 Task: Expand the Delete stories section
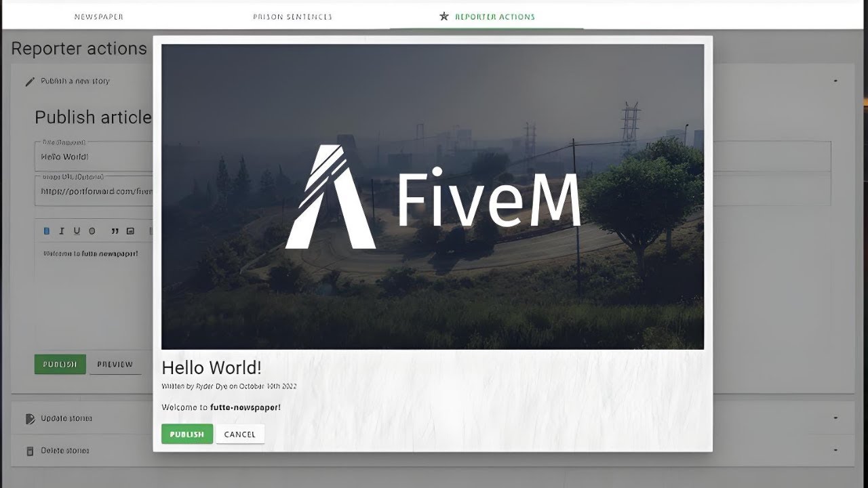835,450
